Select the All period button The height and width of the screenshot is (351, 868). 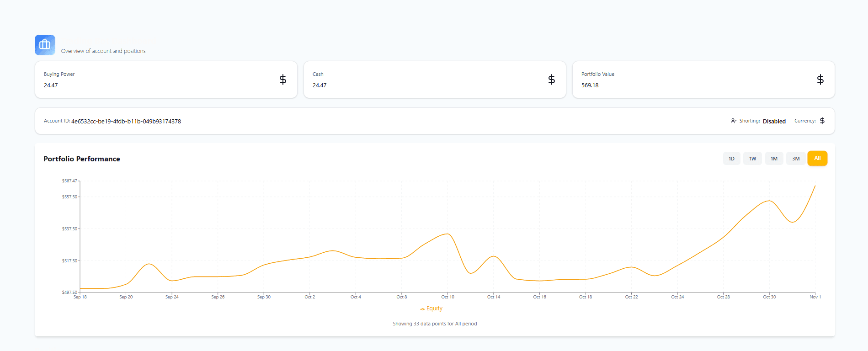[817, 158]
